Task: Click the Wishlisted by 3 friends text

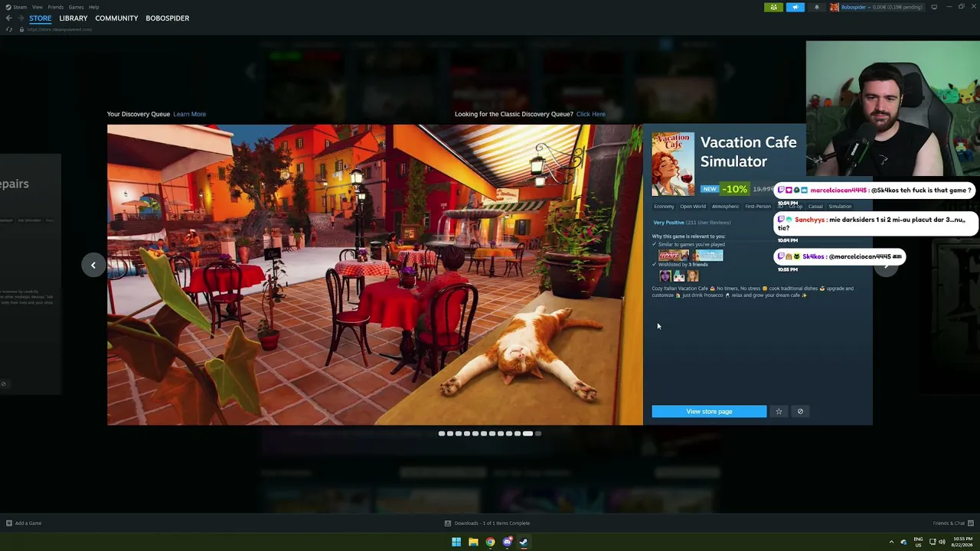Action: point(683,265)
